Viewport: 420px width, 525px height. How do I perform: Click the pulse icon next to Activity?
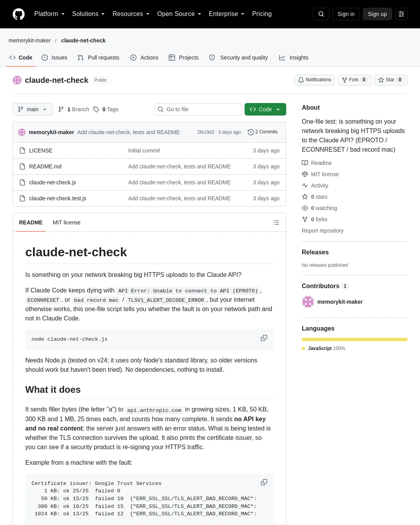305,185
